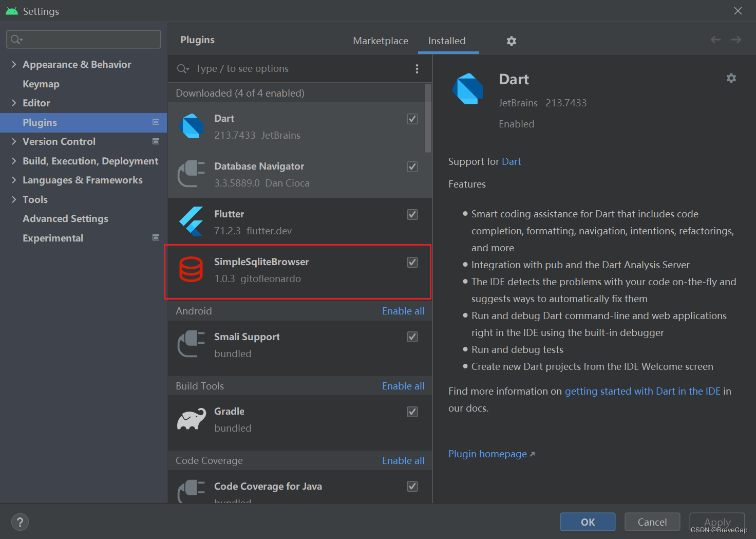Open the Dart link in description
The height and width of the screenshot is (539, 756).
[x=511, y=161]
